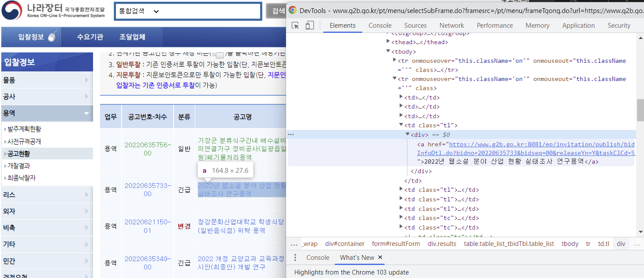Expand 비축 sidebar category
This screenshot has width=644, height=278.
[47, 228]
